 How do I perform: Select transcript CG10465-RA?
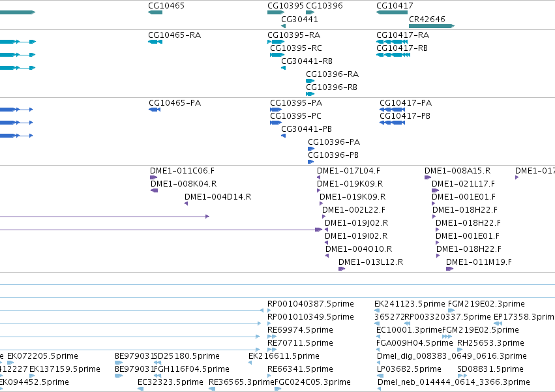175,35
